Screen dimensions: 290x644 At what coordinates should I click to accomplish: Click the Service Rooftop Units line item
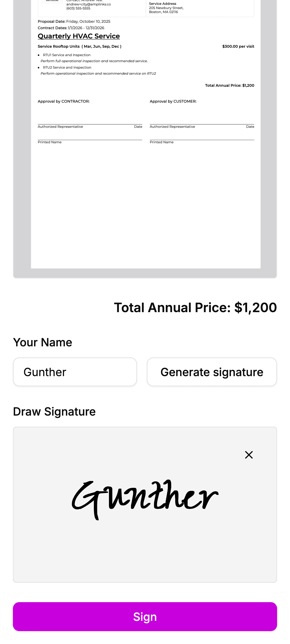click(x=79, y=46)
